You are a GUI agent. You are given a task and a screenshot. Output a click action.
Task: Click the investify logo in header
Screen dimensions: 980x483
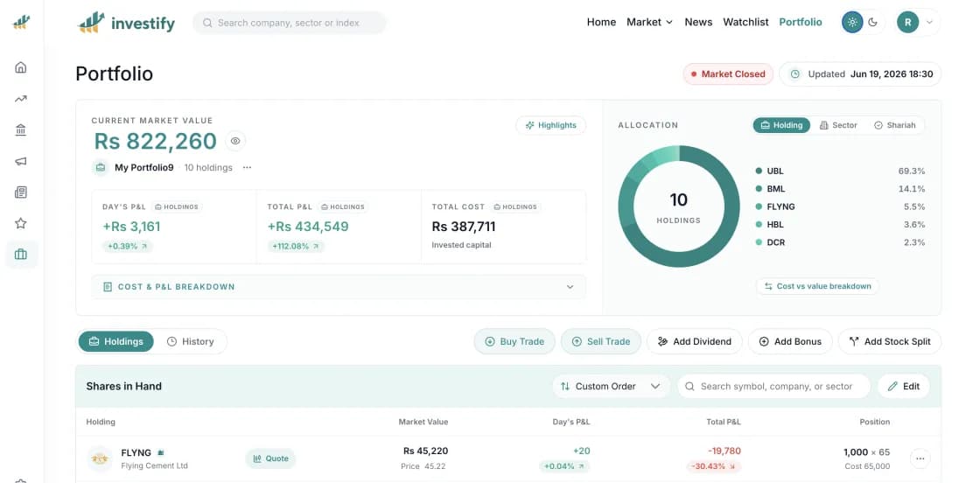(127, 23)
